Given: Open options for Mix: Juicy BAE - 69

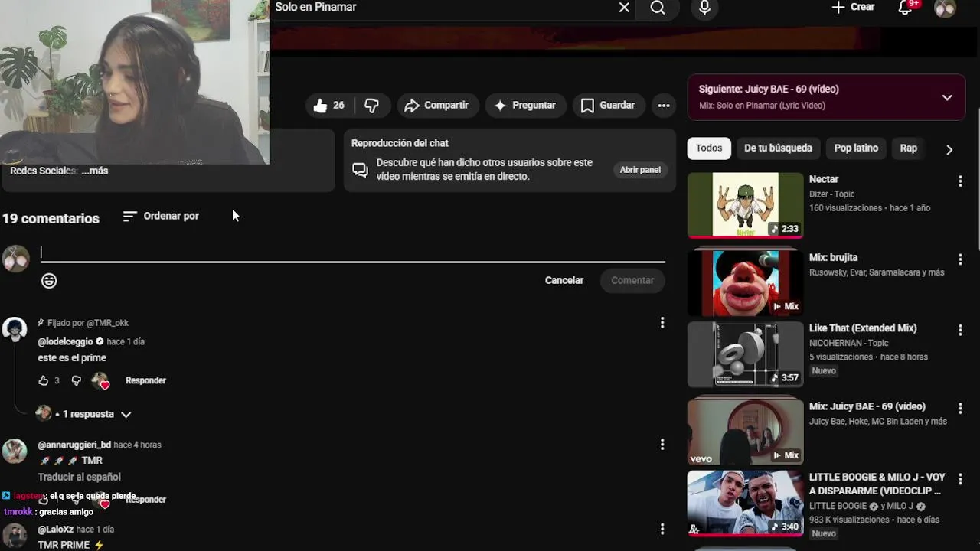Looking at the screenshot, I should coord(960,409).
